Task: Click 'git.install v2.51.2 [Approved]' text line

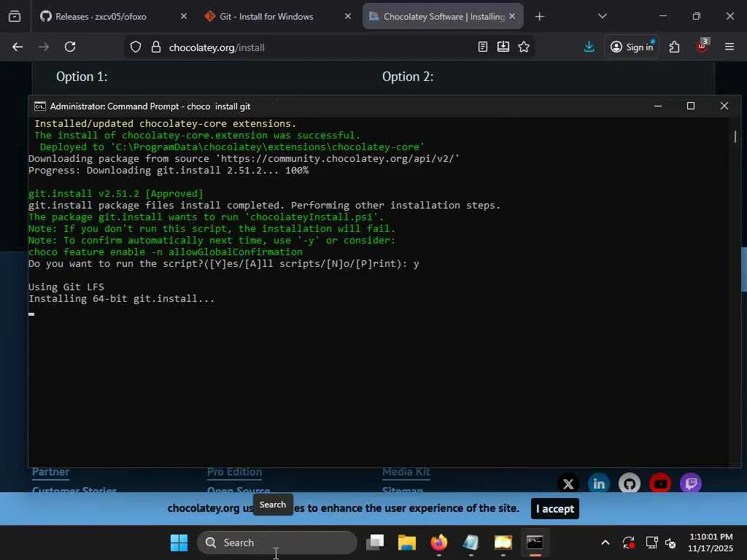Action: [x=116, y=194]
